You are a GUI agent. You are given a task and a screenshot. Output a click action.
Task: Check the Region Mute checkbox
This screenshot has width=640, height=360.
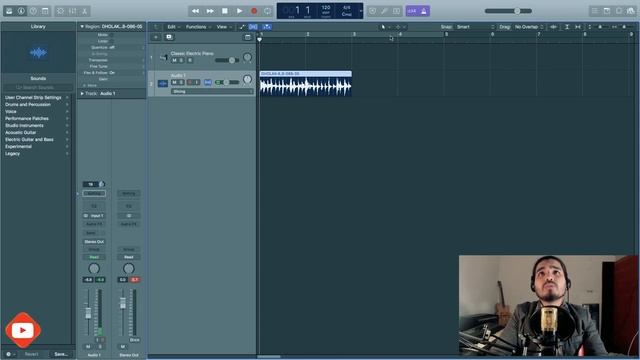[x=111, y=35]
